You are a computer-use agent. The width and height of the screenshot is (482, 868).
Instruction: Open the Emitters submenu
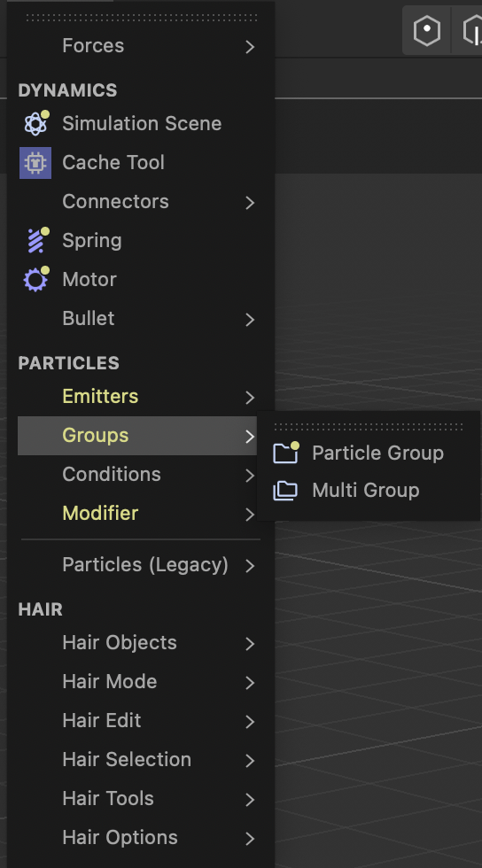point(139,397)
